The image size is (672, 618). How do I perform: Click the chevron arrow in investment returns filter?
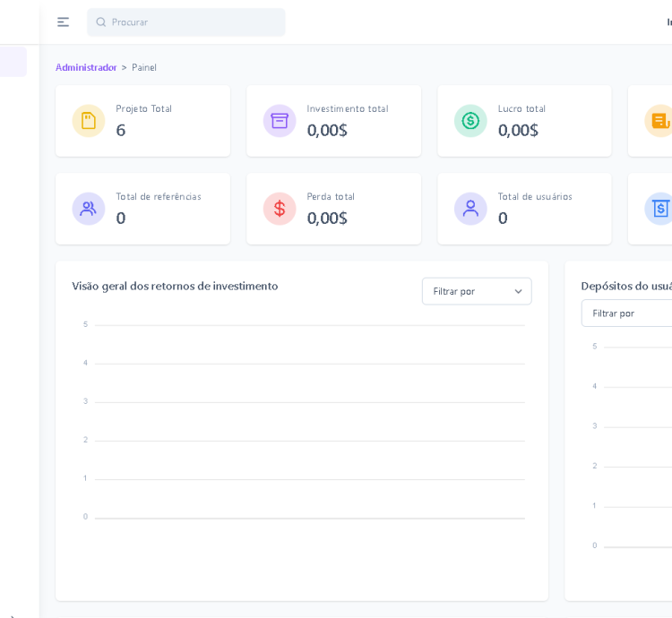click(518, 291)
